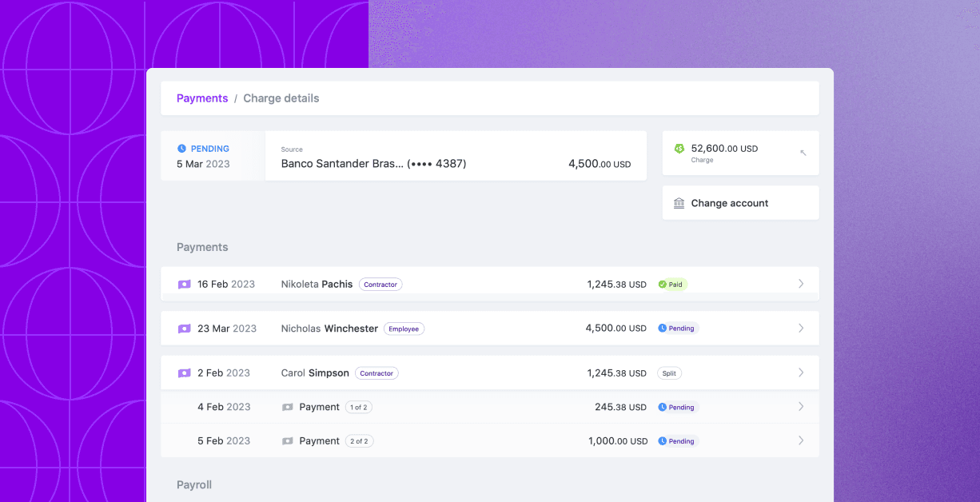Click the checkmark icon inside the Paid badge
This screenshot has height=502, width=980.
point(660,284)
